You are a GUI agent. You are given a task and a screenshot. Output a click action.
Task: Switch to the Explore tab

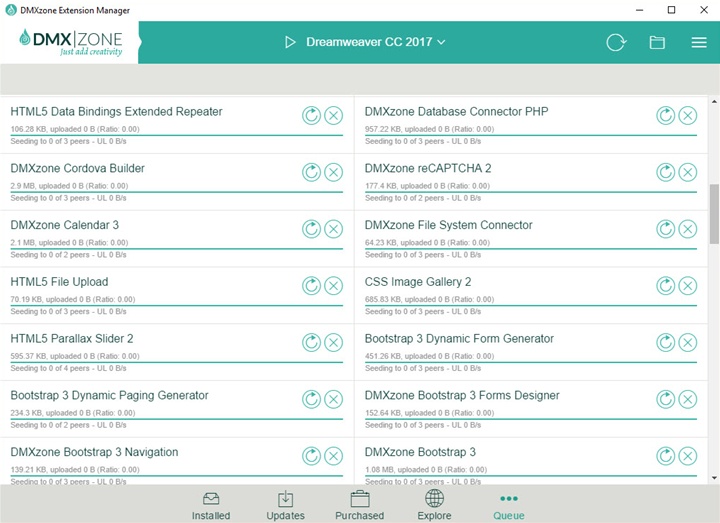coord(434,506)
